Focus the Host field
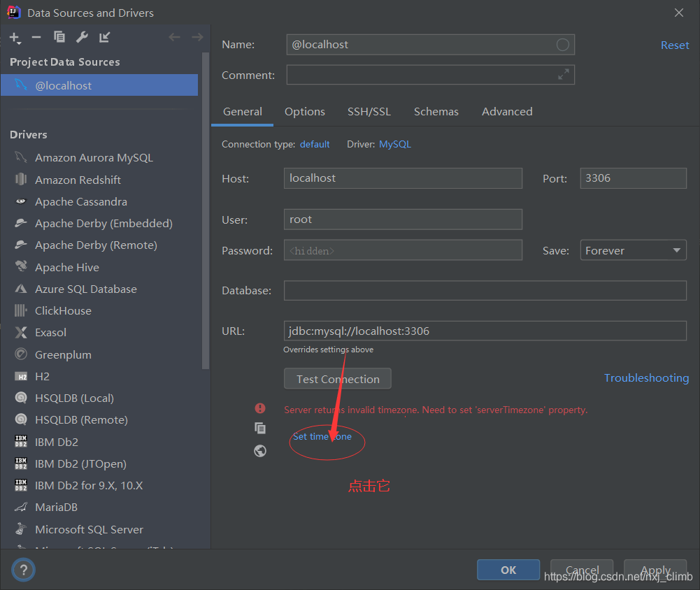The image size is (700, 590). coord(403,178)
